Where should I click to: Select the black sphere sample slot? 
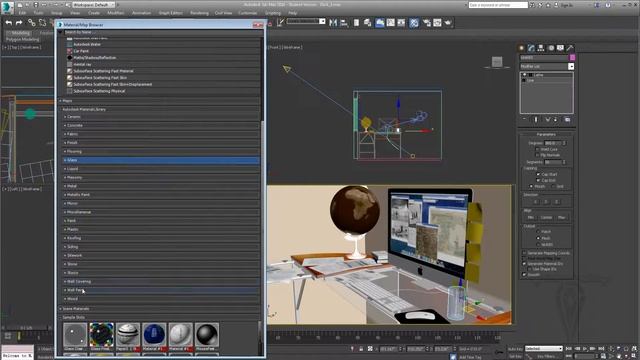207,334
